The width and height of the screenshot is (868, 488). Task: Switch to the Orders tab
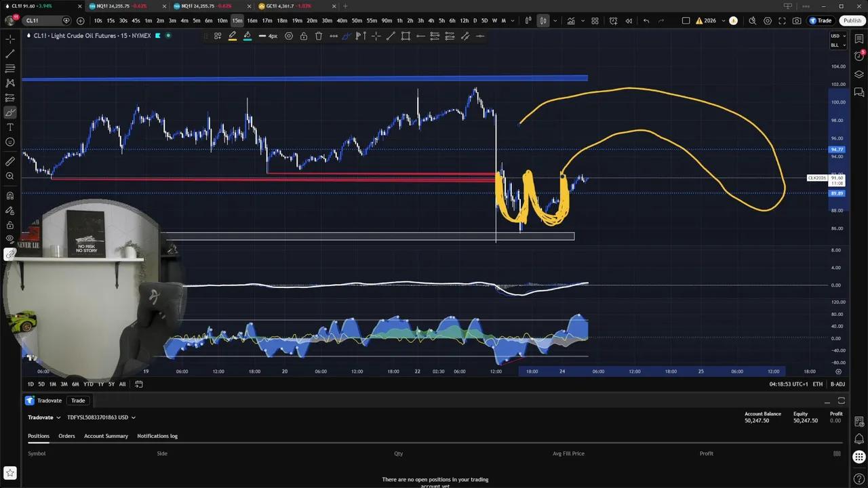click(x=66, y=436)
